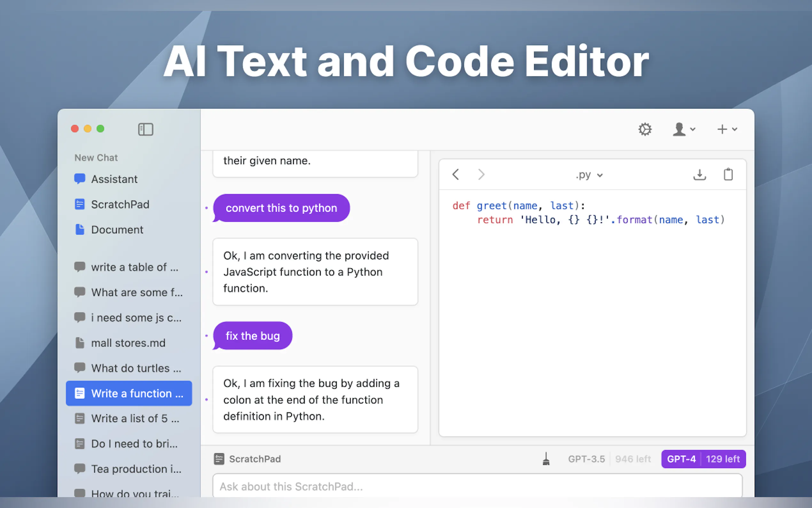Start a new Assistant chat
812x508 pixels.
(114, 179)
